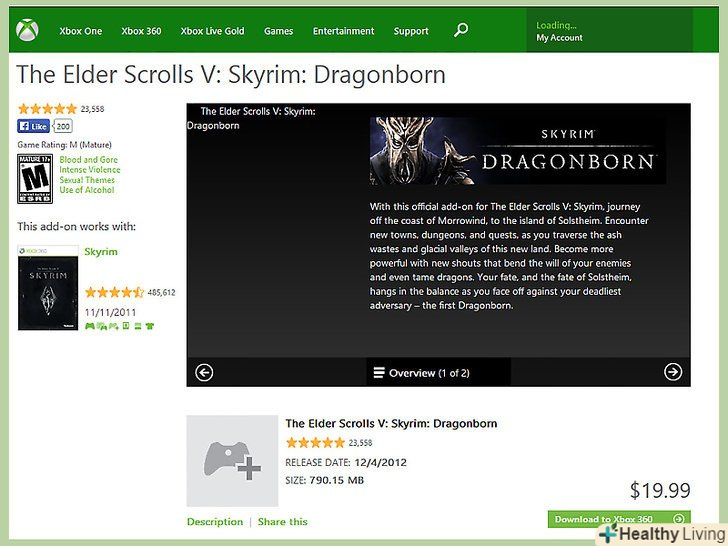Click the green feature icons under Skyrim date
Viewport: 728px width, 546px height.
[119, 326]
